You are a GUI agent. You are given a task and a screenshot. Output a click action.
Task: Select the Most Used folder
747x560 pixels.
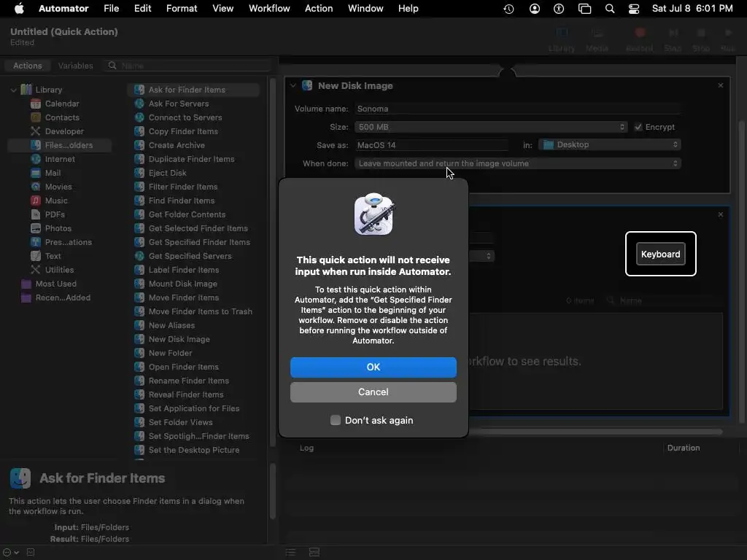point(55,284)
